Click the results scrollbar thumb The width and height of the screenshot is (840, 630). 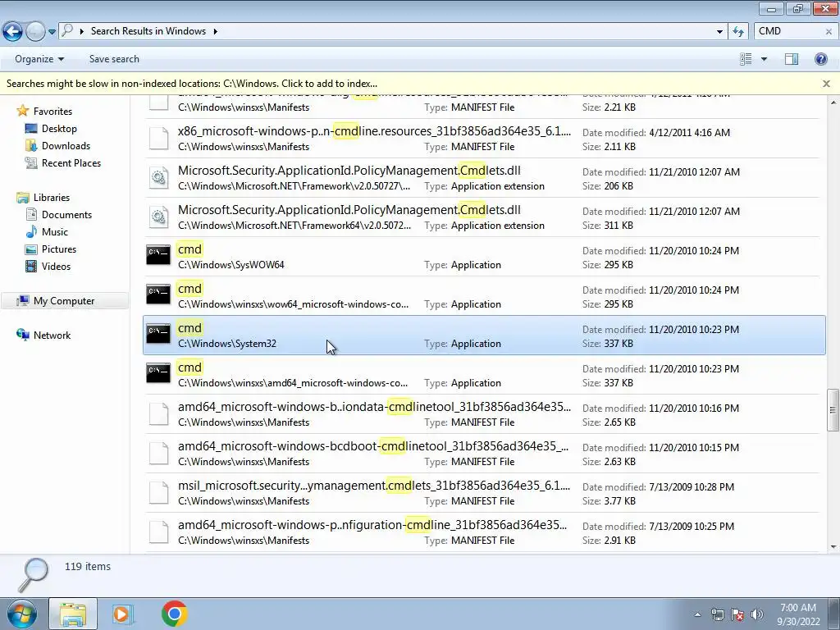point(833,410)
